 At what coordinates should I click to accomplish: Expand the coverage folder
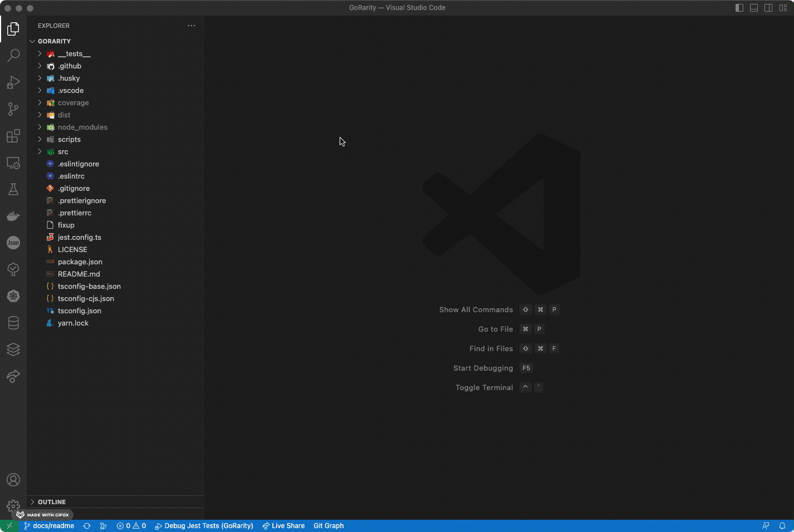(115, 103)
